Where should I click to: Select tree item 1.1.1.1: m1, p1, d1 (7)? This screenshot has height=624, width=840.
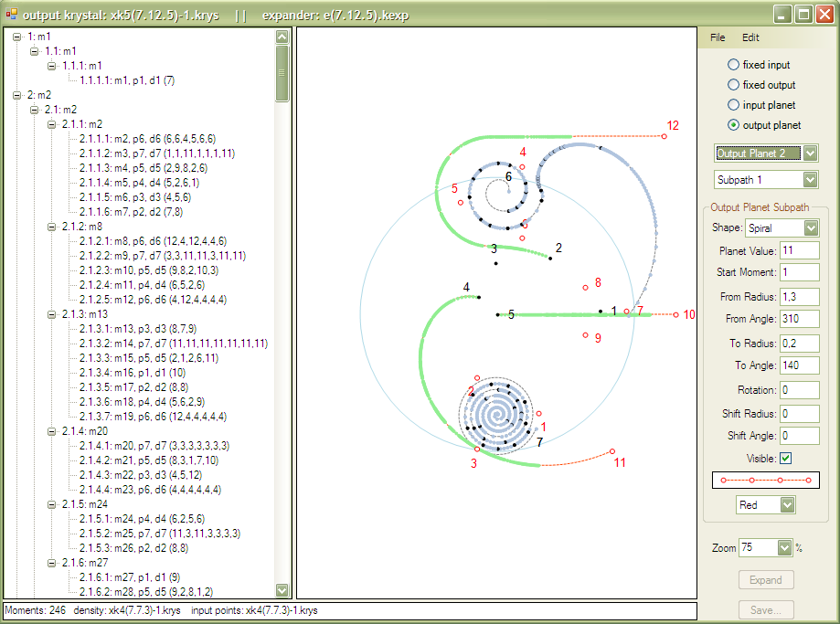(x=127, y=80)
